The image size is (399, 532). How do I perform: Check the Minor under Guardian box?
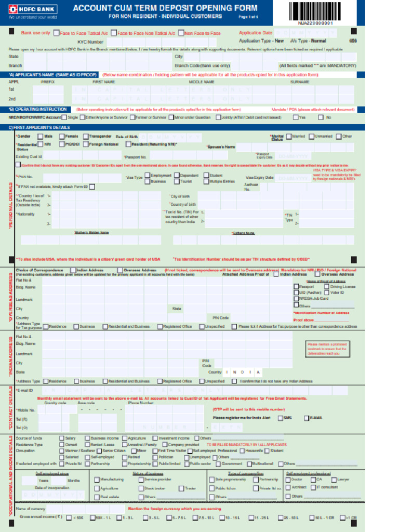pos(171,117)
